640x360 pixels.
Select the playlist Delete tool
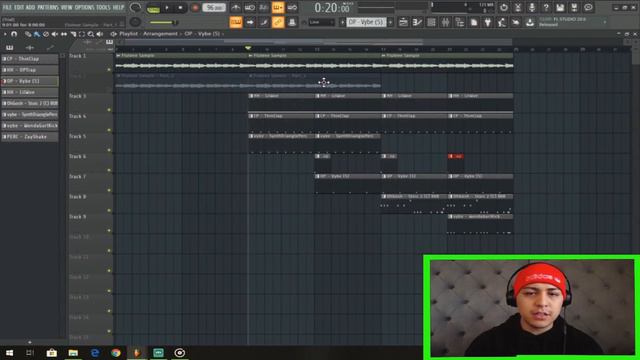point(46,34)
